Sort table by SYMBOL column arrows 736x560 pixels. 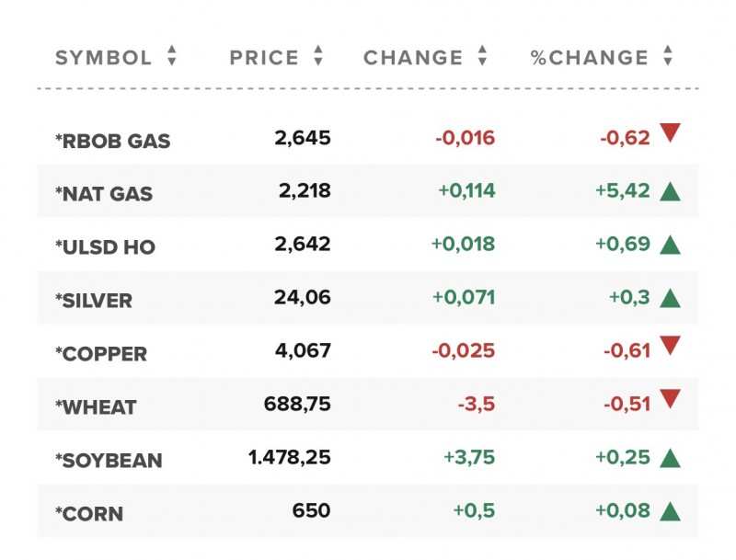tap(172, 57)
